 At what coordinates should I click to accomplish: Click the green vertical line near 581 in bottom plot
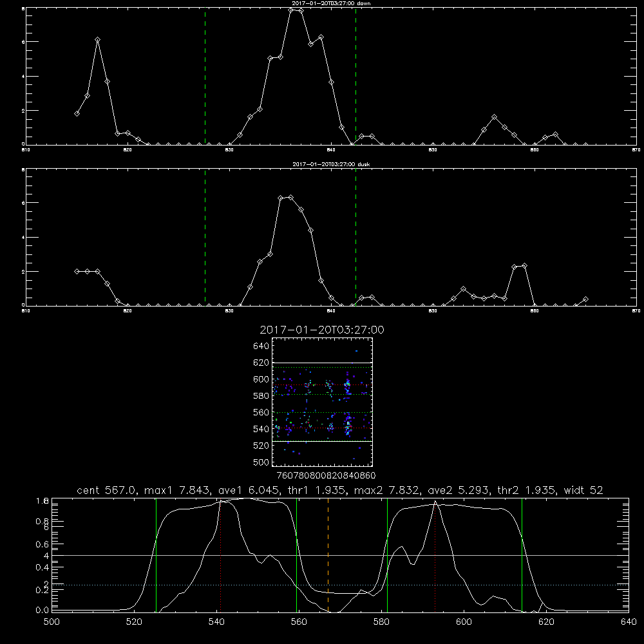[x=387, y=554]
